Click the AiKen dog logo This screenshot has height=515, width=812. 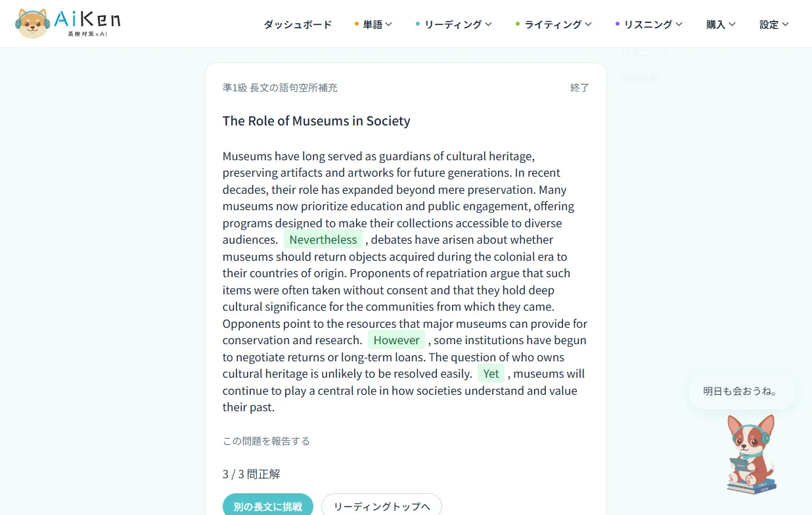[33, 24]
